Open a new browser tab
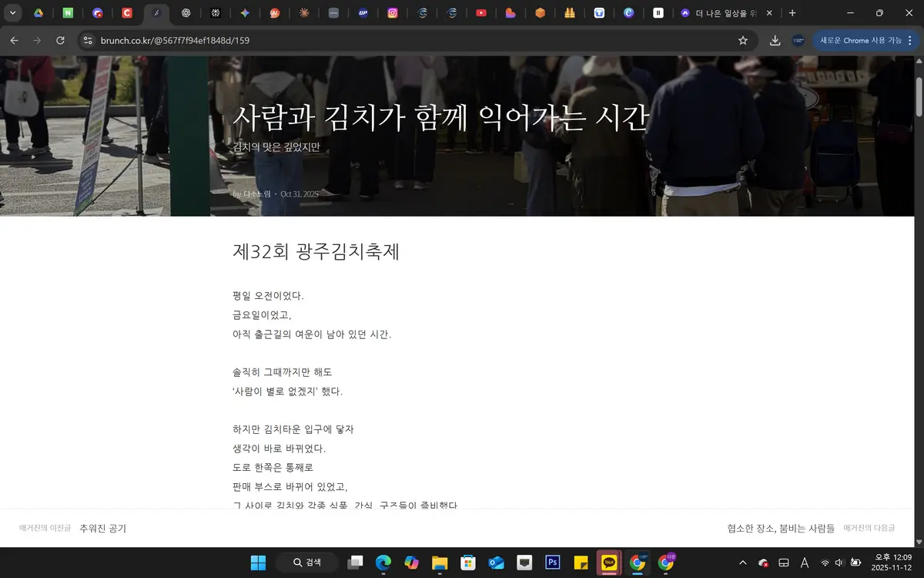The height and width of the screenshot is (578, 924). pos(792,13)
